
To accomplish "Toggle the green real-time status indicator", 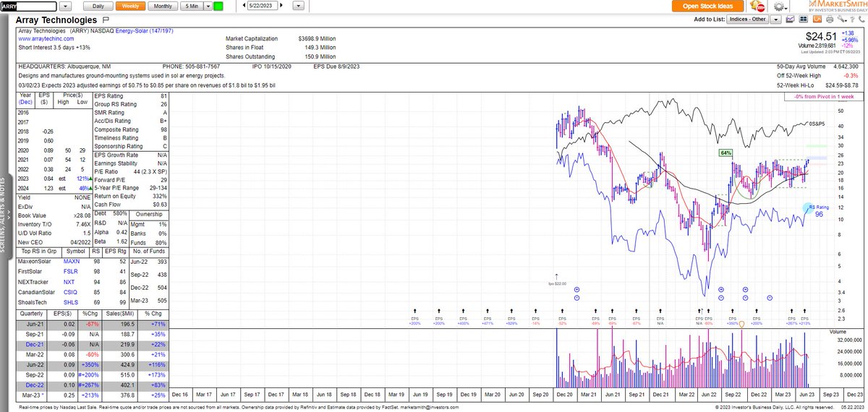I will (219, 6).
